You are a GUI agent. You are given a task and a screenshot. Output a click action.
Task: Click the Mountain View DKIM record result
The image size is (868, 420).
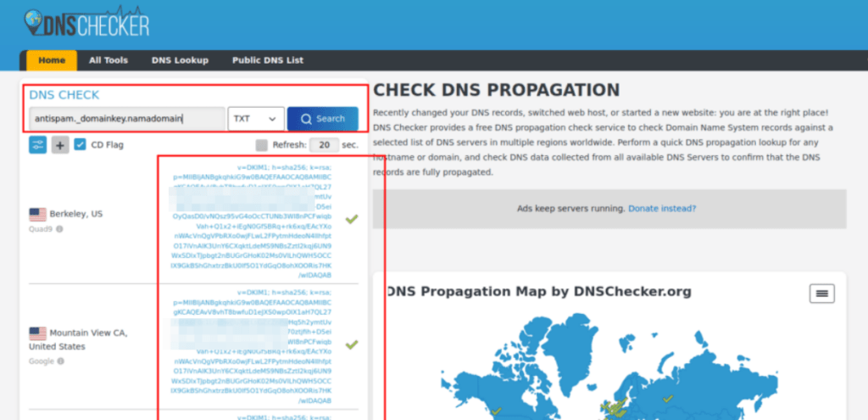click(252, 346)
